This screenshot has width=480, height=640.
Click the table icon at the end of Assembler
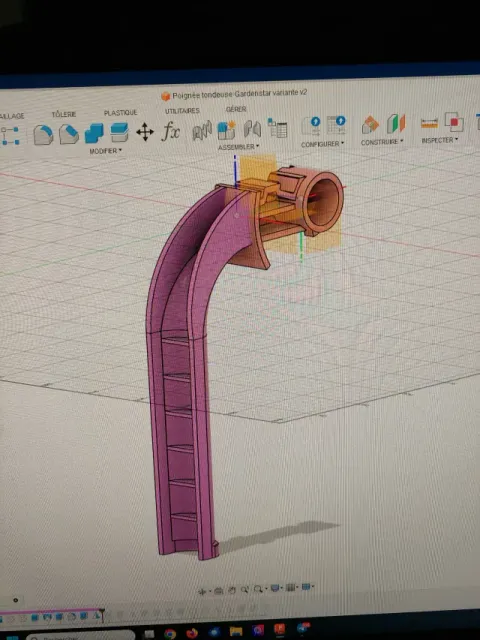pos(278,128)
